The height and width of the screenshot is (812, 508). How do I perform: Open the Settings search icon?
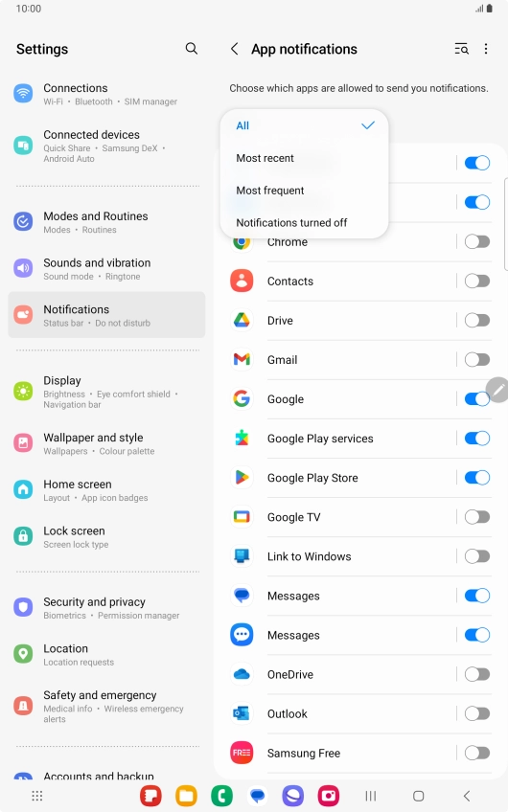point(192,49)
